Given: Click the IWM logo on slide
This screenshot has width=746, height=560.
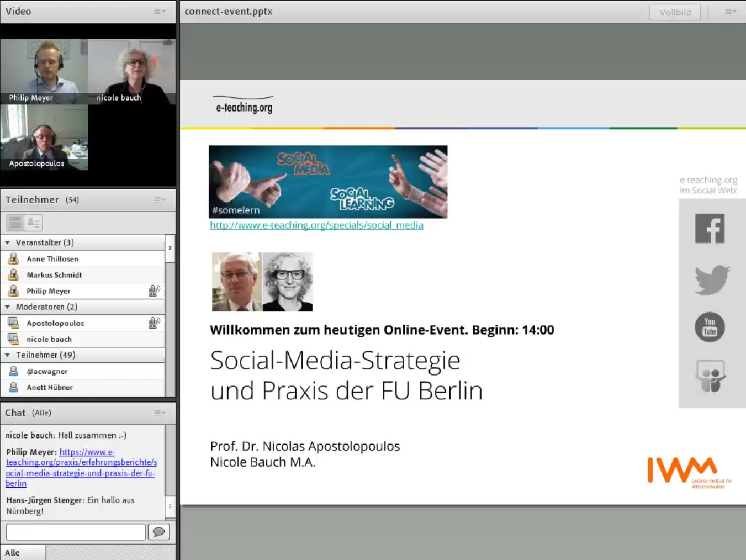Looking at the screenshot, I should [690, 472].
